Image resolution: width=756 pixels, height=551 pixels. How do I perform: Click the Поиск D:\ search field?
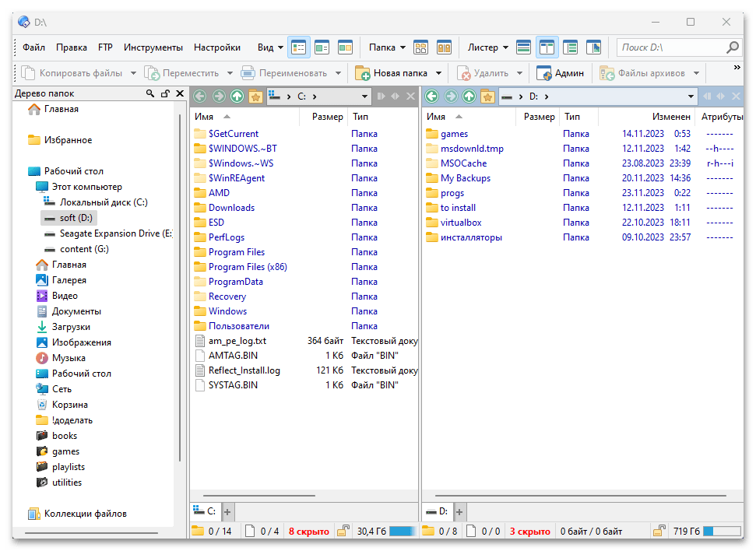(x=674, y=47)
